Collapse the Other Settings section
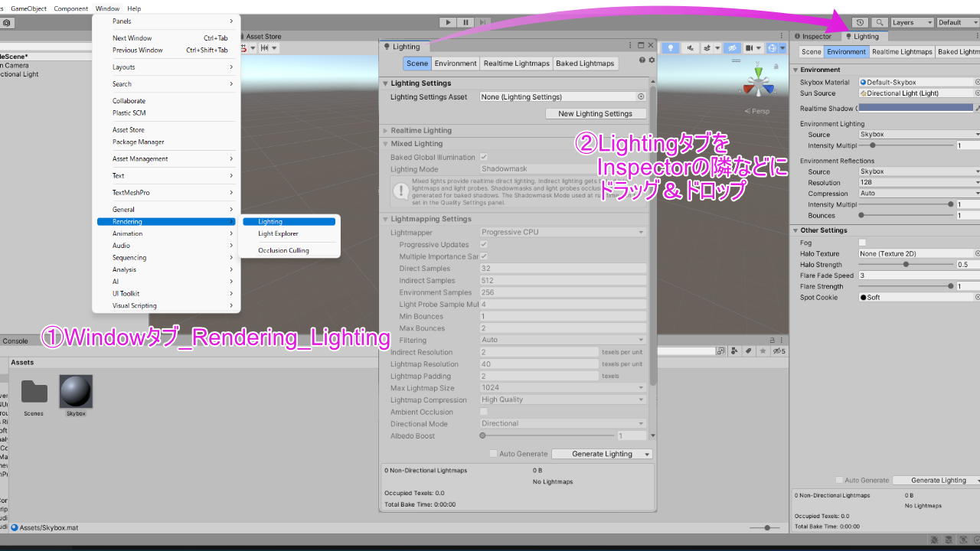Image resolution: width=980 pixels, height=551 pixels. [x=795, y=230]
